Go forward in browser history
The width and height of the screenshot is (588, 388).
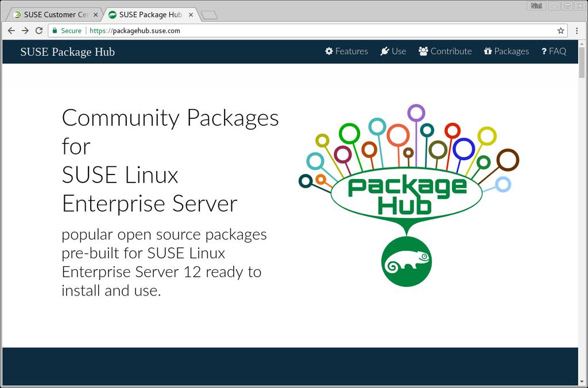click(x=25, y=31)
